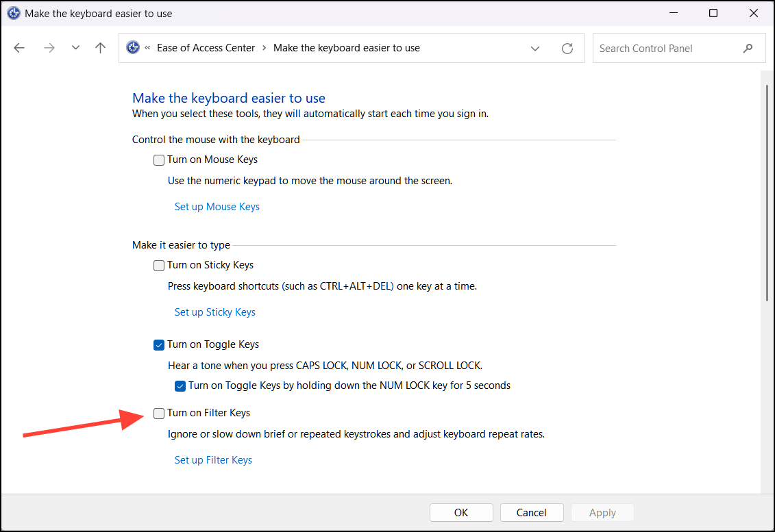
Task: Expand the Ease of Access Center breadcrumb menu
Action: 262,48
